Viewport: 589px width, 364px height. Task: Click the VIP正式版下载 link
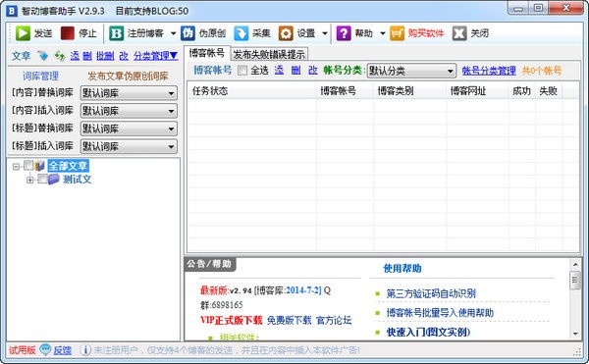point(231,320)
